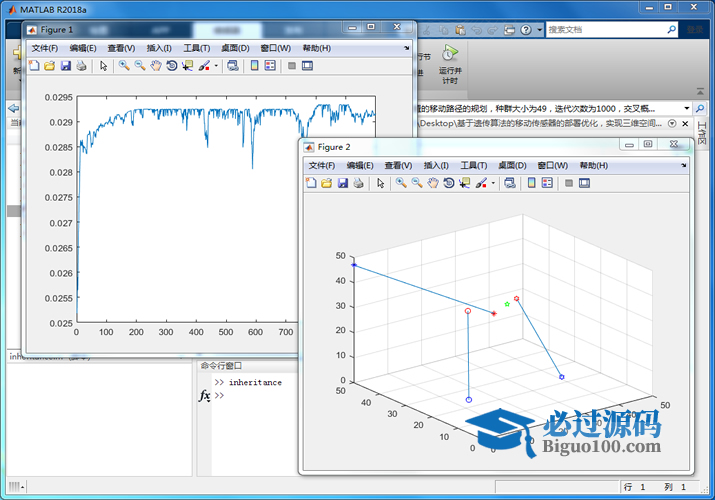This screenshot has width=715, height=500.
Task: Select the Pan hand tool in Figure 2
Action: click(432, 183)
